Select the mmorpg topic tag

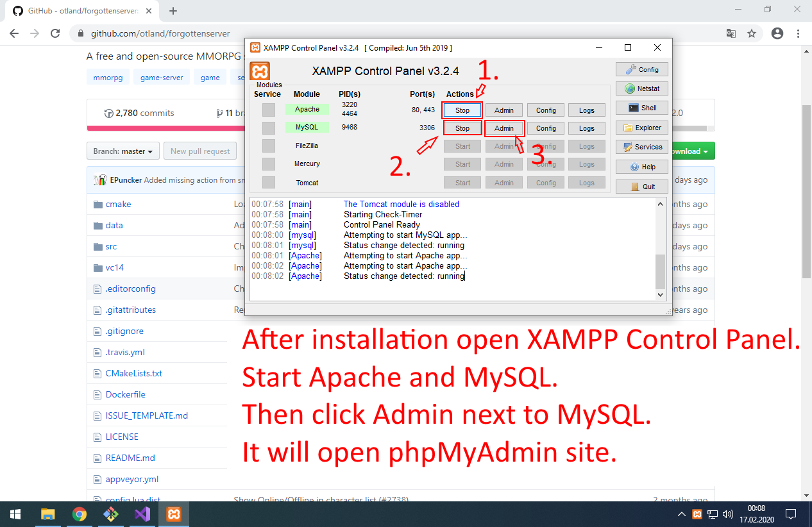pyautogui.click(x=108, y=77)
